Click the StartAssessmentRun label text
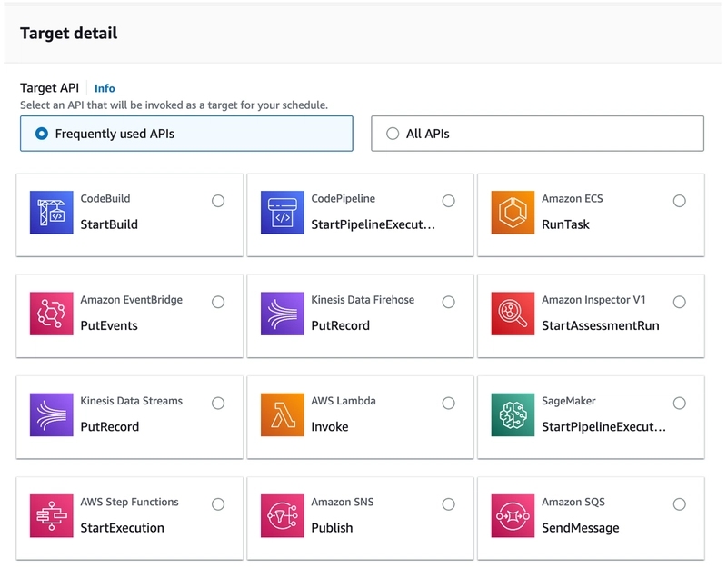Image resolution: width=727 pixels, height=588 pixels. coord(601,325)
